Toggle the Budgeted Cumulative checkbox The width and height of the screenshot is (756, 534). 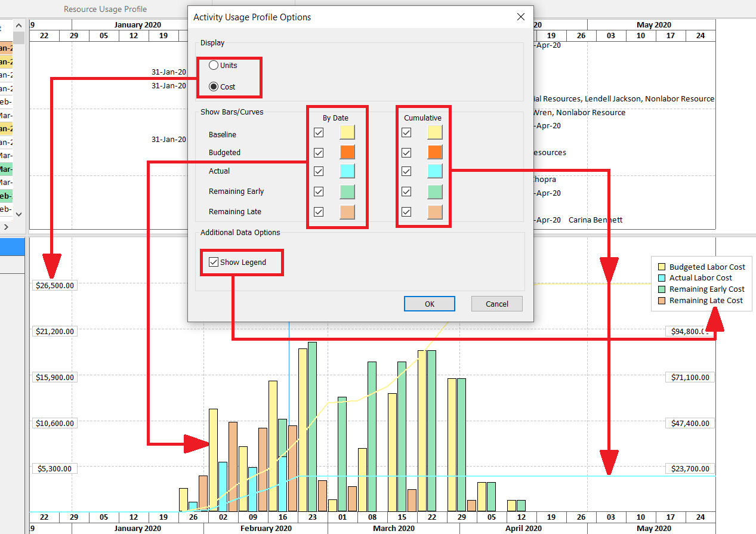click(406, 152)
